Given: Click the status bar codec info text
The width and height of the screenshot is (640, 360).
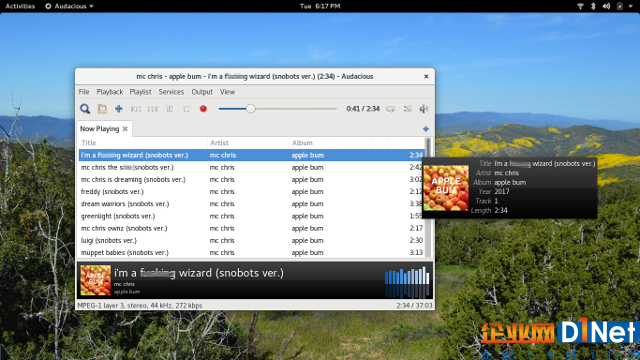Looking at the screenshot, I should 140,305.
